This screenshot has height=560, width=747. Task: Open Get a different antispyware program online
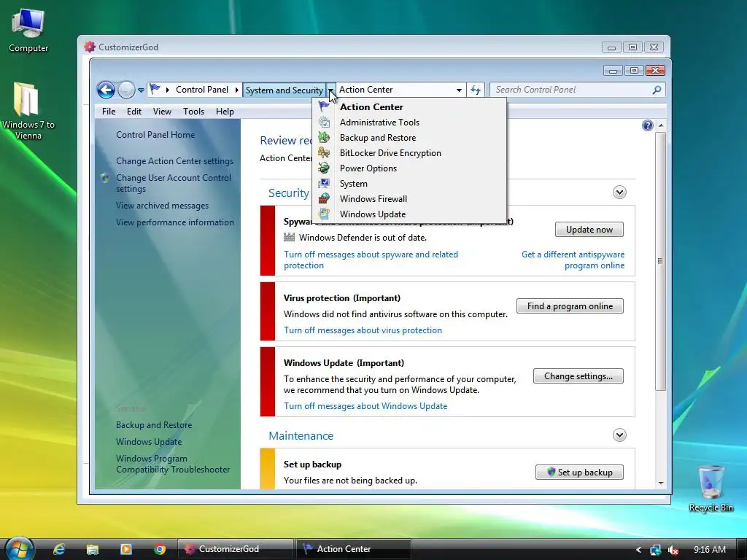click(x=573, y=260)
